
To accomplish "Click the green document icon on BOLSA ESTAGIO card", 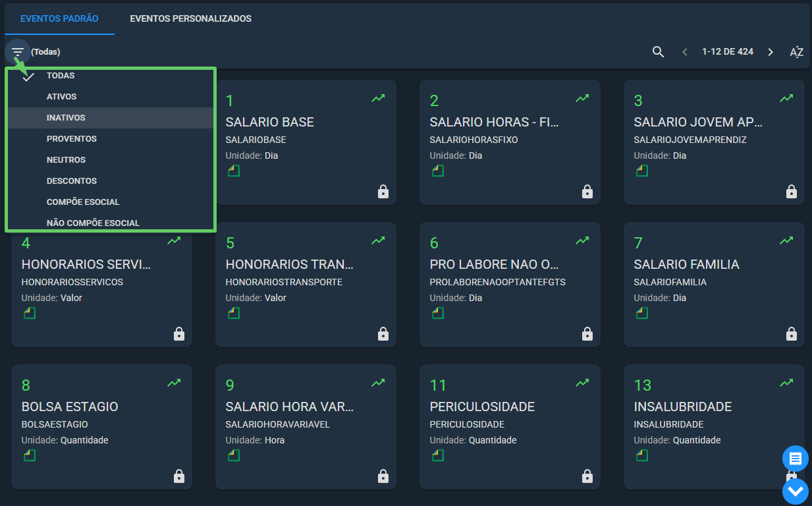I will (x=29, y=455).
